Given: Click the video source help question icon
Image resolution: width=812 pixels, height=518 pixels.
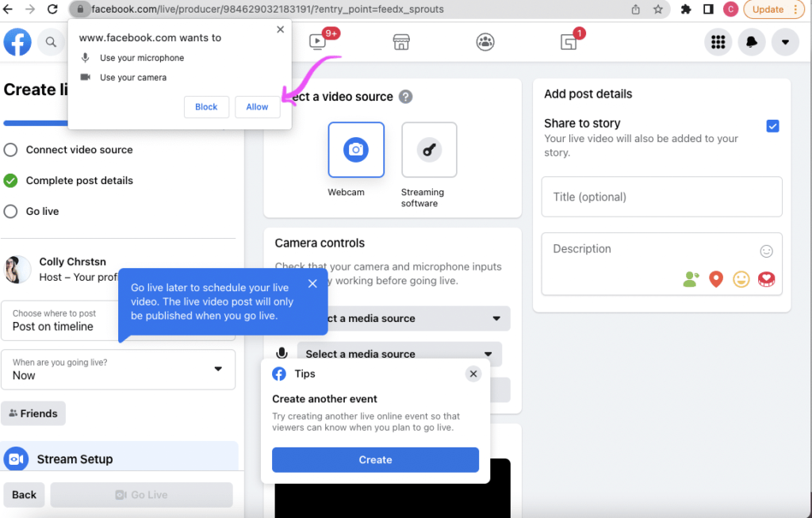Looking at the screenshot, I should [405, 97].
